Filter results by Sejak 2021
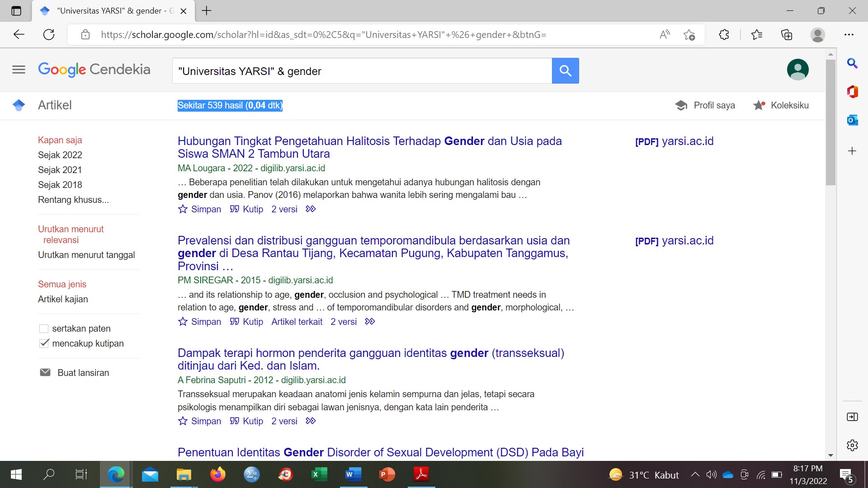The width and height of the screenshot is (868, 488). [x=60, y=170]
